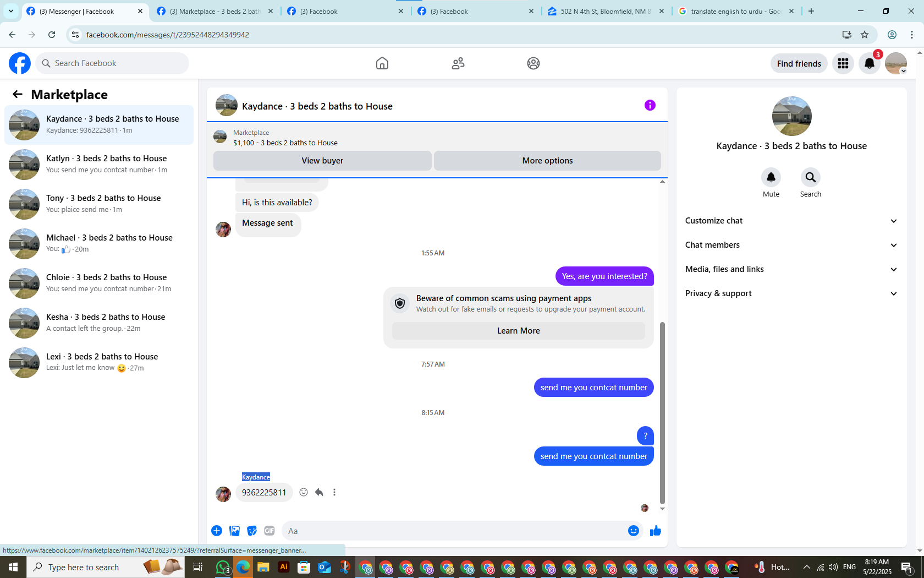924x578 pixels.
Task: Open Katlyn's conversation
Action: (x=99, y=165)
